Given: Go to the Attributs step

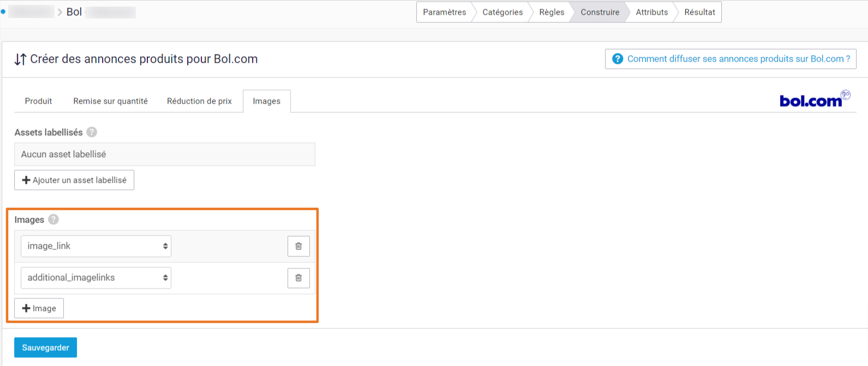Looking at the screenshot, I should point(651,12).
